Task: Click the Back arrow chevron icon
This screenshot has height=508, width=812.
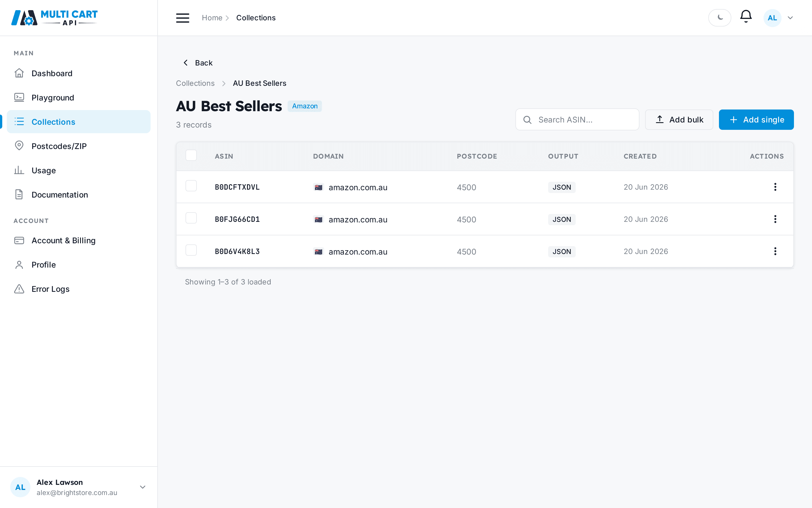Action: pyautogui.click(x=186, y=63)
